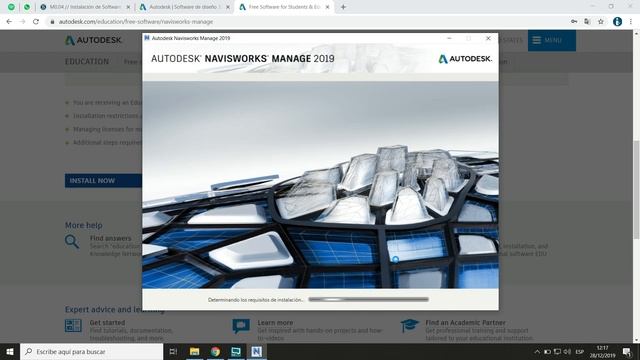Click the Chrome icon in the taskbar
Viewport: 640px width, 360px height.
[215, 351]
